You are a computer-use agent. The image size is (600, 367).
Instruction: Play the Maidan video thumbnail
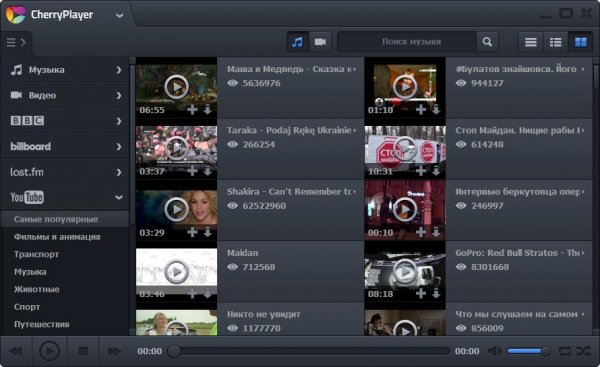176,271
